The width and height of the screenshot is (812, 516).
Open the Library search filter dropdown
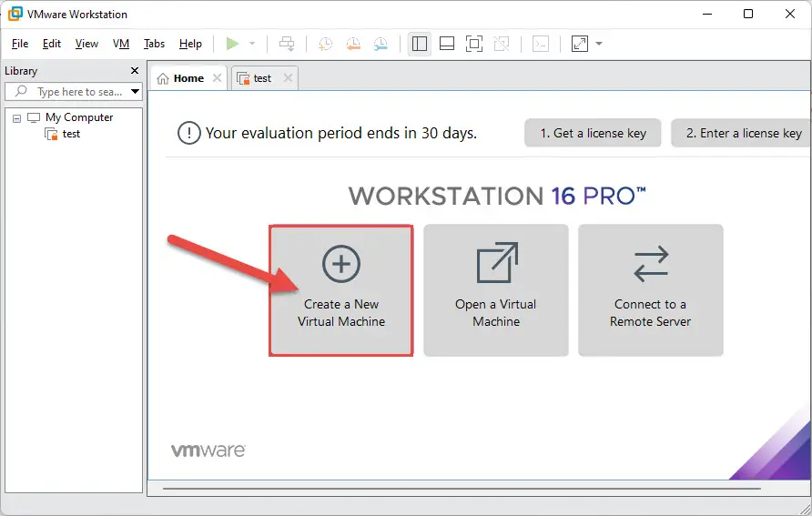coord(135,92)
